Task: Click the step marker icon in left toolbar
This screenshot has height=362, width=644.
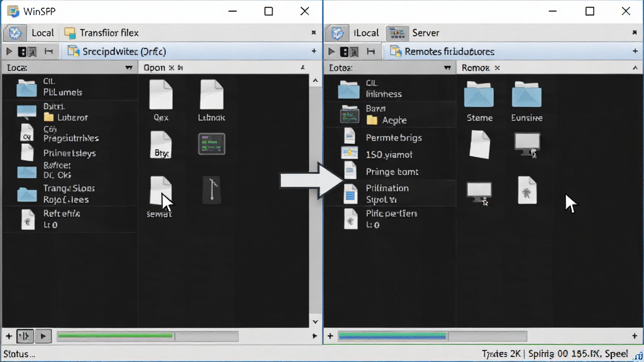Action: coord(48,52)
